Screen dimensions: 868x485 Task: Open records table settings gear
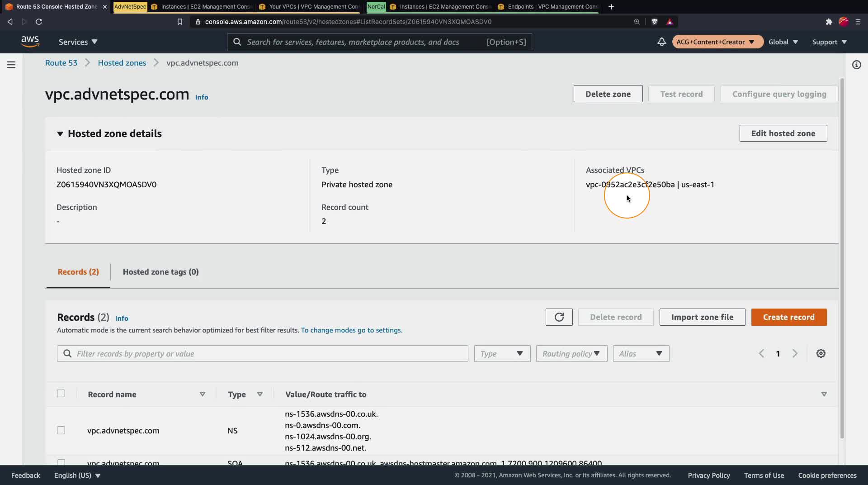[x=821, y=353]
